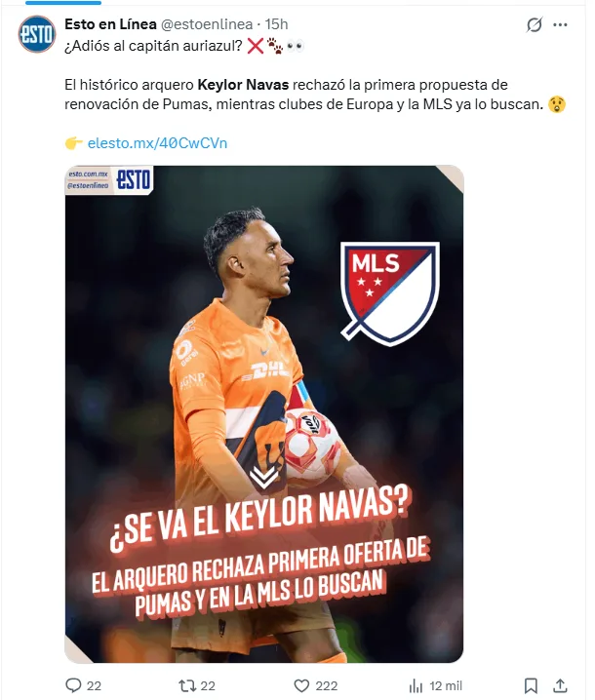Image resolution: width=595 pixels, height=700 pixels.
Task: Click the ESTO logo inside image
Action: pos(134,180)
